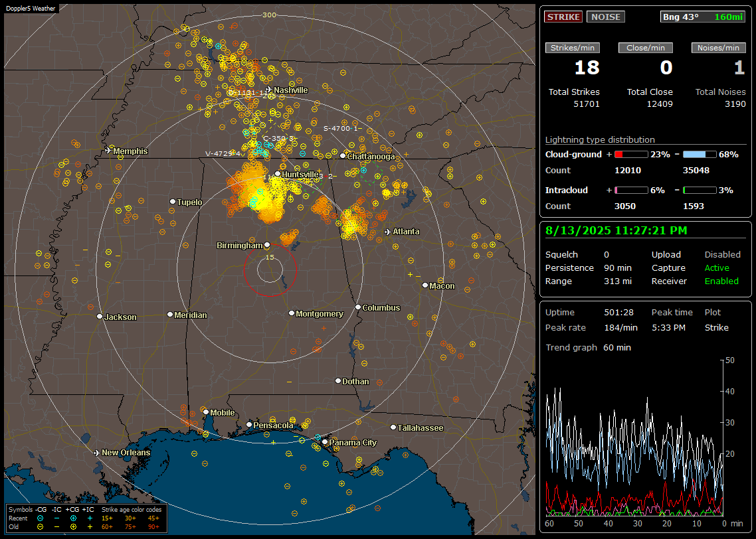
Task: Click the NOISE mode button
Action: pyautogui.click(x=606, y=17)
